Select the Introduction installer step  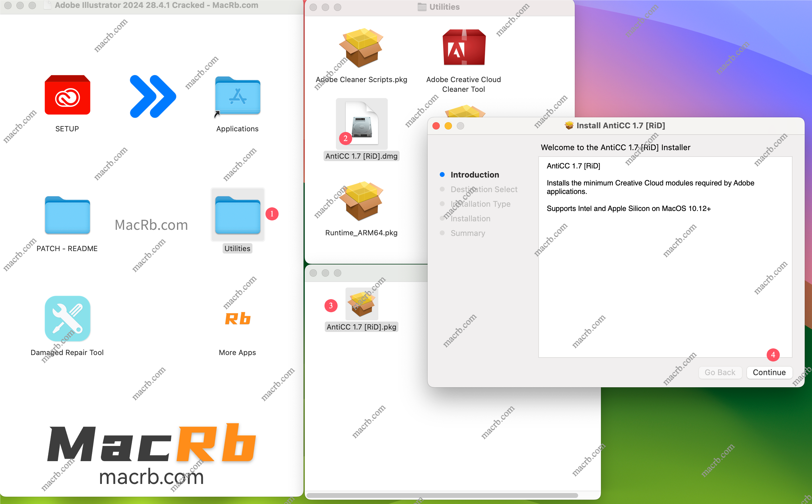click(x=474, y=175)
